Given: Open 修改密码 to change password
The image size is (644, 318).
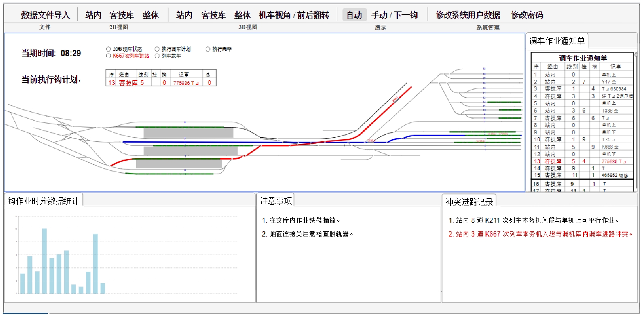Looking at the screenshot, I should pyautogui.click(x=527, y=15).
